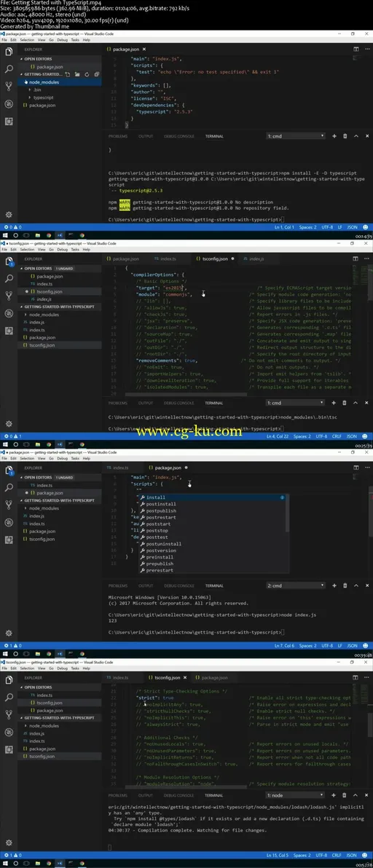Expand the .bin folder in the first window
This screenshot has height=868, width=373.
pos(60,90)
